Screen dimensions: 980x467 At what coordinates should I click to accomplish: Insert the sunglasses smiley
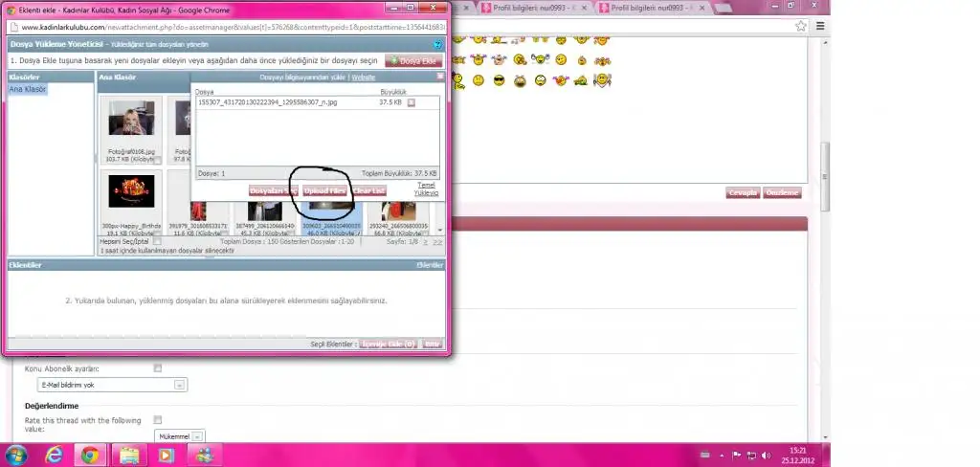coord(499,80)
